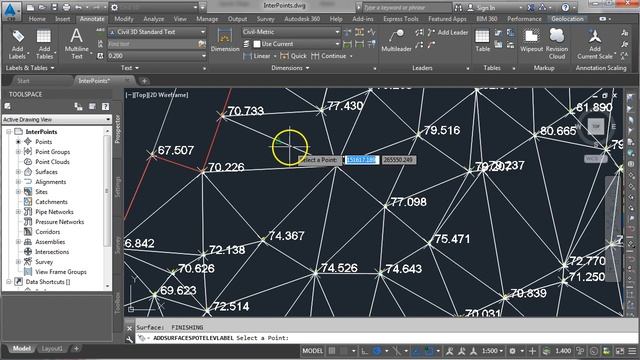Open the Analyze ribbon tab
640x360 pixels.
tap(153, 19)
